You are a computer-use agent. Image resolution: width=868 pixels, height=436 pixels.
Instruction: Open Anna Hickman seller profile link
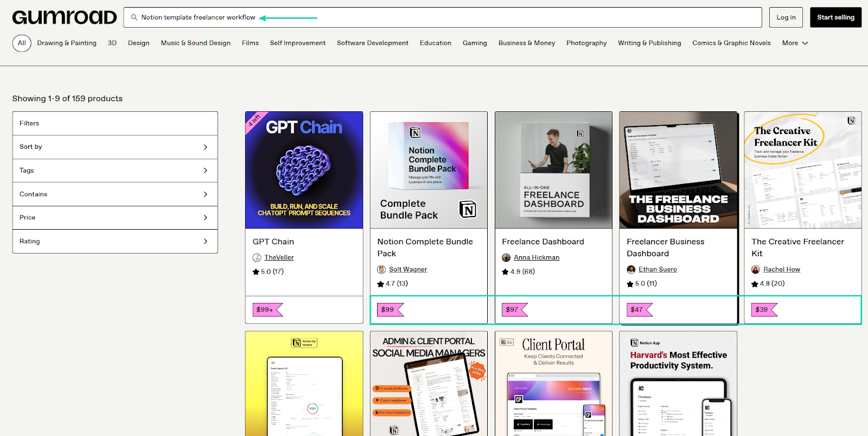tap(537, 257)
